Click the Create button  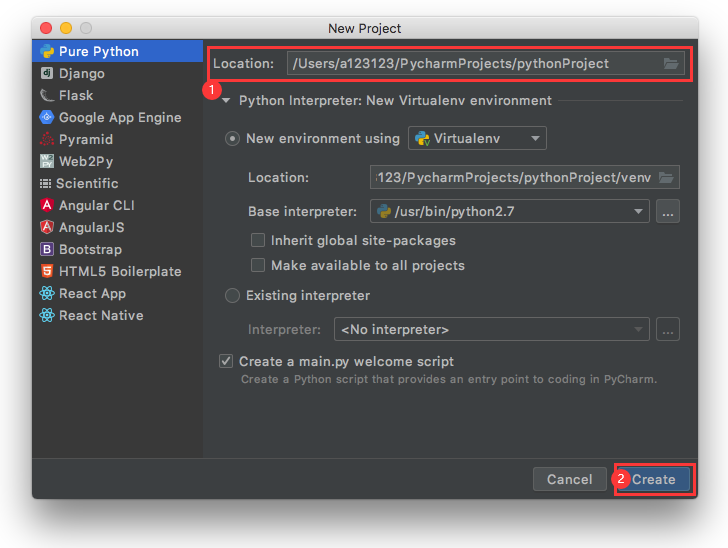[x=653, y=479]
